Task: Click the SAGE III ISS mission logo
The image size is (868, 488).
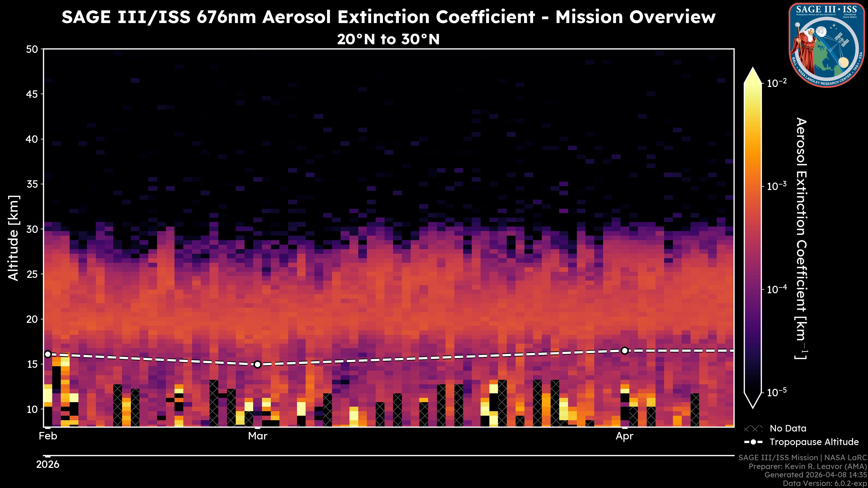Action: pyautogui.click(x=827, y=45)
